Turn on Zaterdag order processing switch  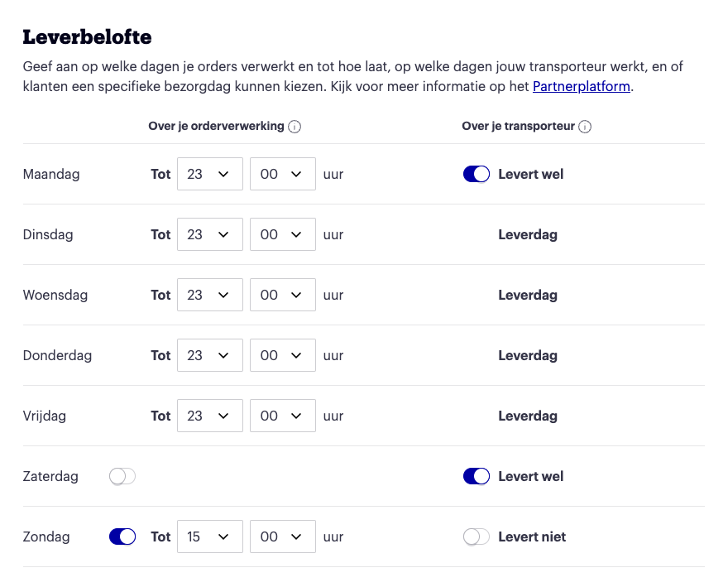click(x=122, y=476)
